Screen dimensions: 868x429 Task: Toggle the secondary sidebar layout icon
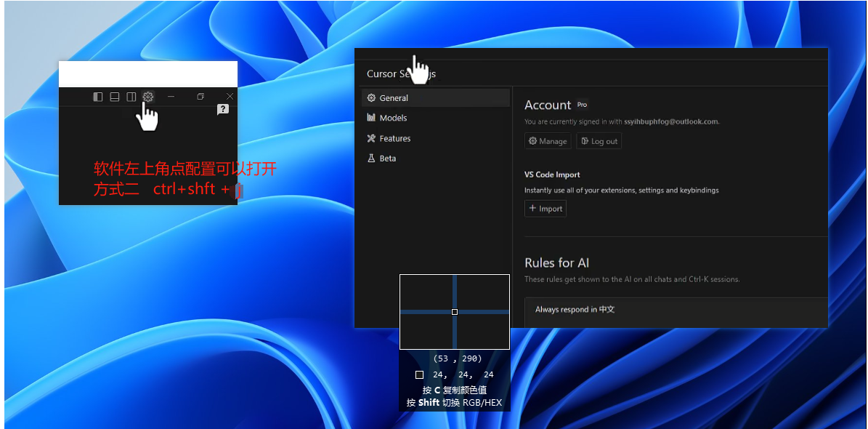[131, 97]
